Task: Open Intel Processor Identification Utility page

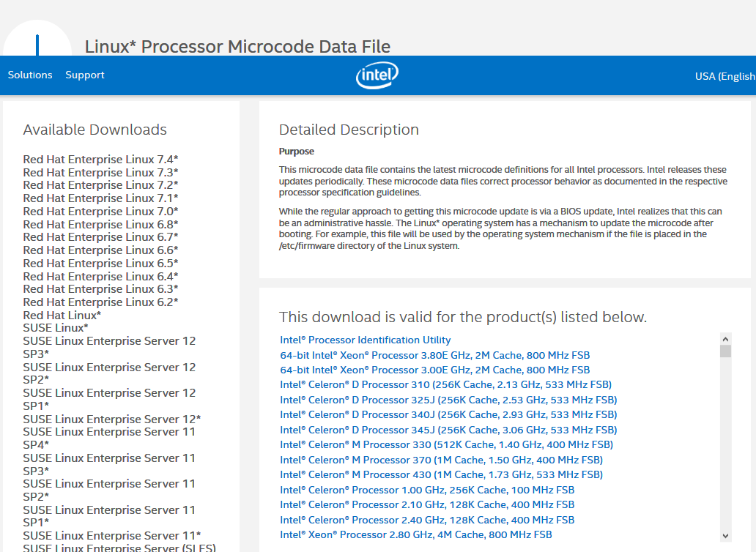Action: point(366,340)
